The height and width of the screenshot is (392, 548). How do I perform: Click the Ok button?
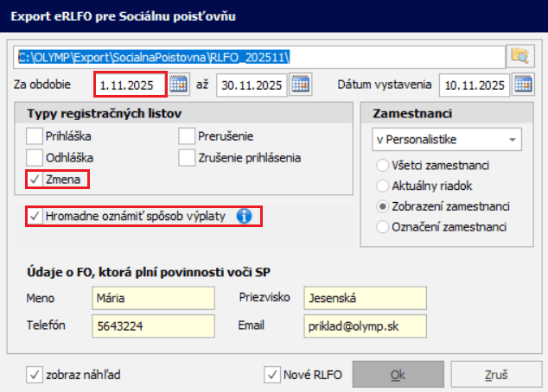point(398,376)
